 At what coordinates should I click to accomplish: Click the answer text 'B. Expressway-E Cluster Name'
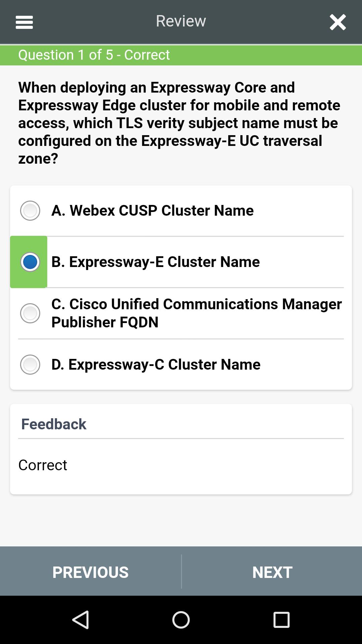pos(156,262)
